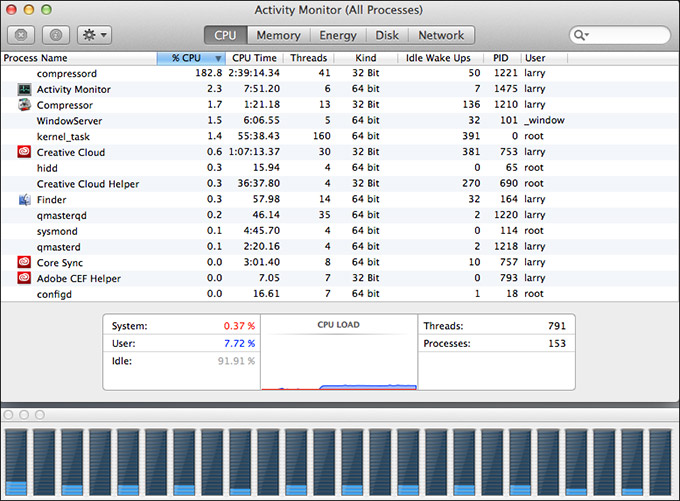Select the Compressor app icon
This screenshot has width=680, height=501.
tap(24, 105)
